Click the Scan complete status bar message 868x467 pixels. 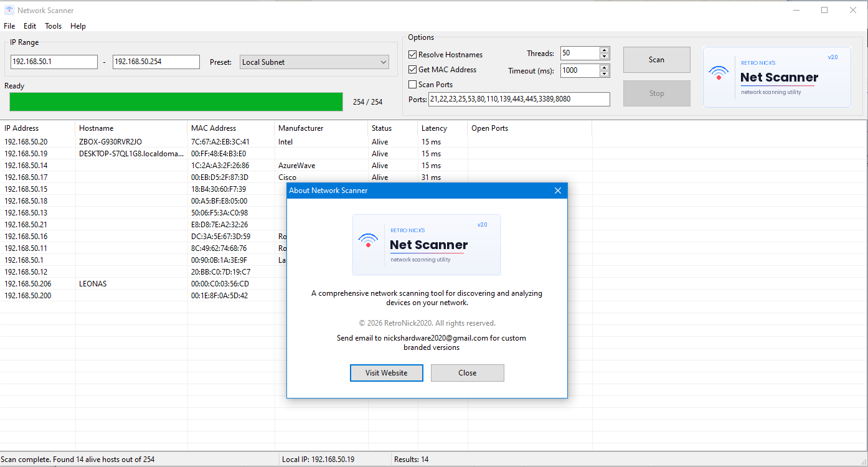pyautogui.click(x=78, y=460)
